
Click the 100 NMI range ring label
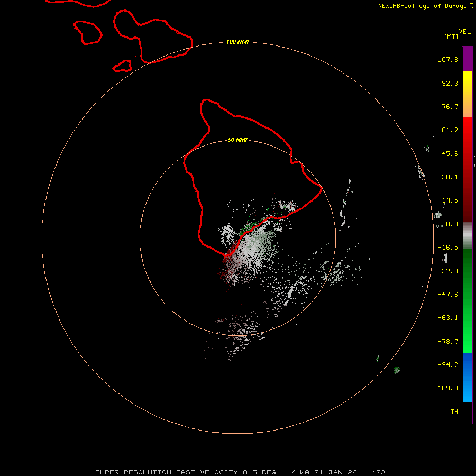[237, 42]
